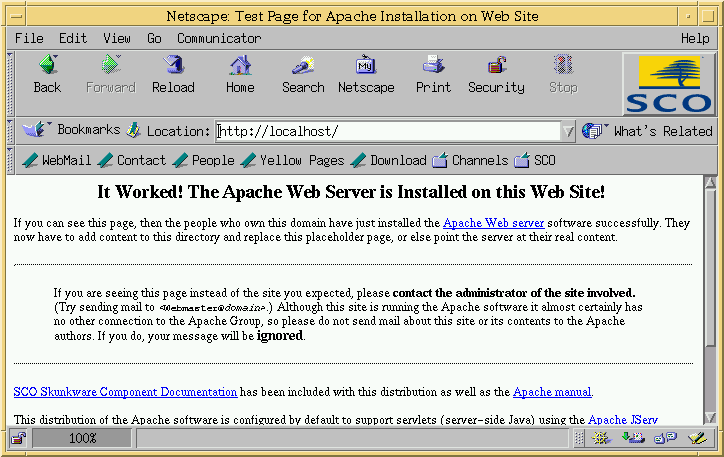Click the "Webmaster@domain" text

click(x=213, y=307)
